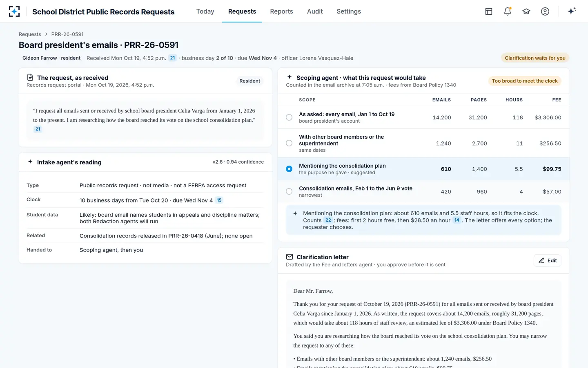Click the sparkle icon in the scoping summary note
The width and height of the screenshot is (588, 368).
pyautogui.click(x=295, y=213)
